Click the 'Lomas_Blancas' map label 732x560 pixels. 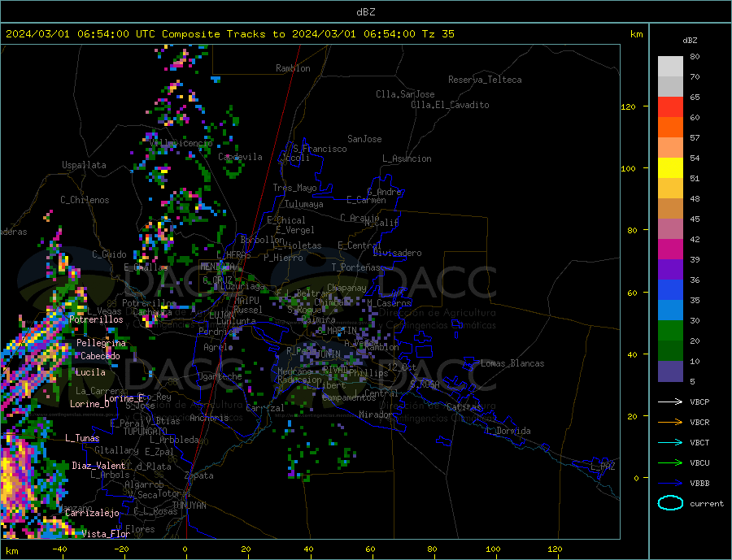(x=512, y=363)
